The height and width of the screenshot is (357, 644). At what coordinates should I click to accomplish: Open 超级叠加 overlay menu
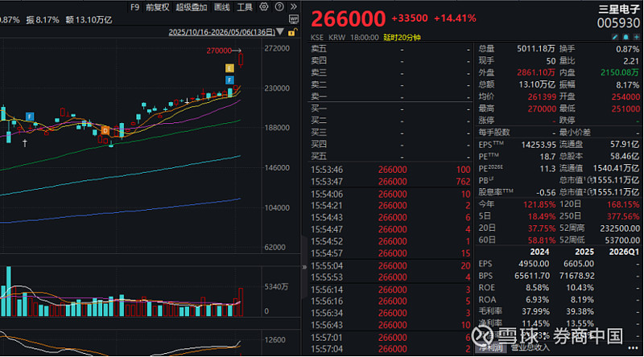[x=192, y=7]
